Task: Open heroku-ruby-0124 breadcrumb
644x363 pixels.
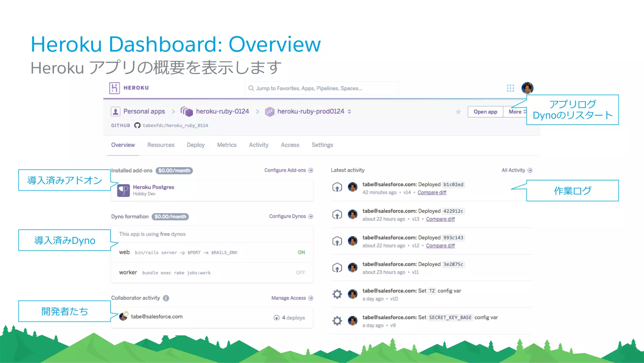Action: pos(222,111)
